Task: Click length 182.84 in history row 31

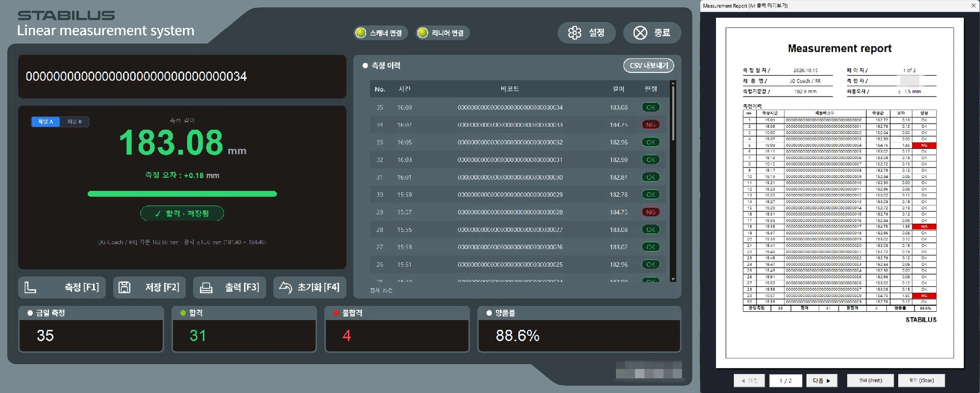Action: (x=618, y=177)
